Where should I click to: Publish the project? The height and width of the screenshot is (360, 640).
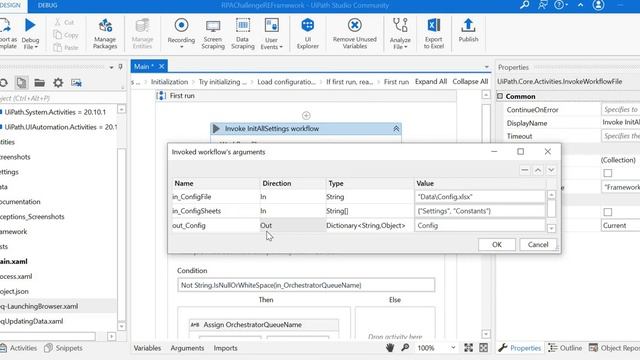(468, 31)
